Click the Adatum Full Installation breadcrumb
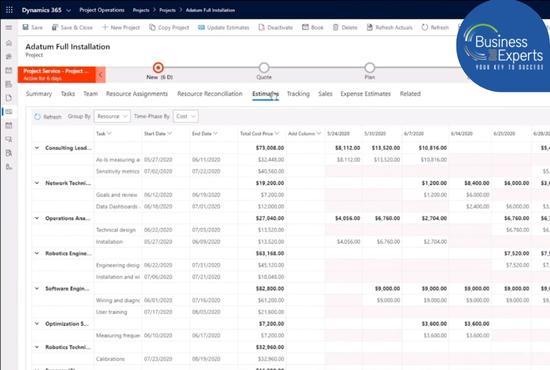Screen dimensions: 550x370 pyautogui.click(x=210, y=10)
